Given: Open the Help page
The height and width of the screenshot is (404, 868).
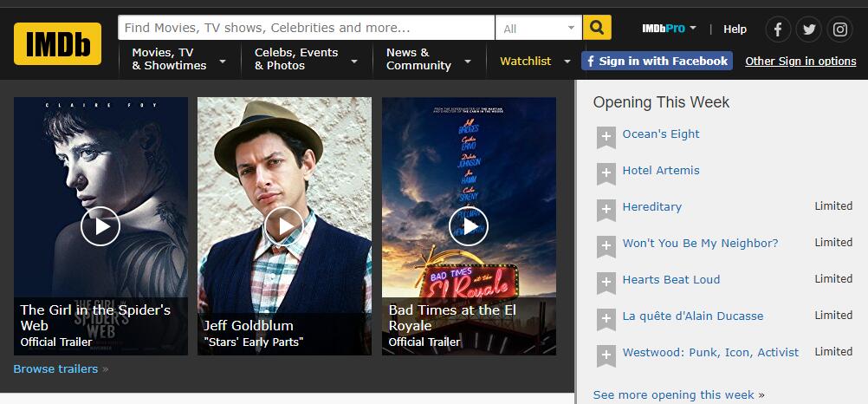Looking at the screenshot, I should (735, 29).
